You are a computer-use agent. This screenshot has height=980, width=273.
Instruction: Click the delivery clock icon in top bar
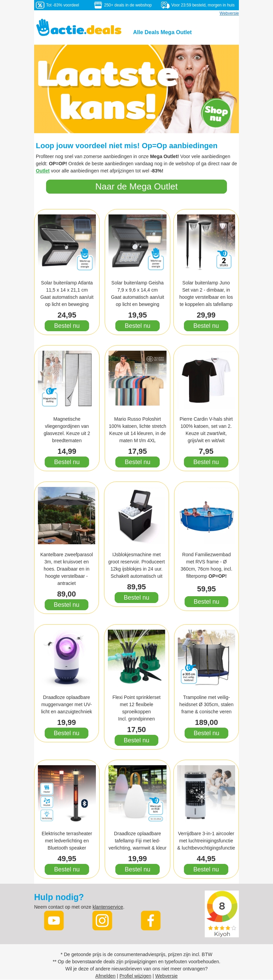tap(165, 5)
